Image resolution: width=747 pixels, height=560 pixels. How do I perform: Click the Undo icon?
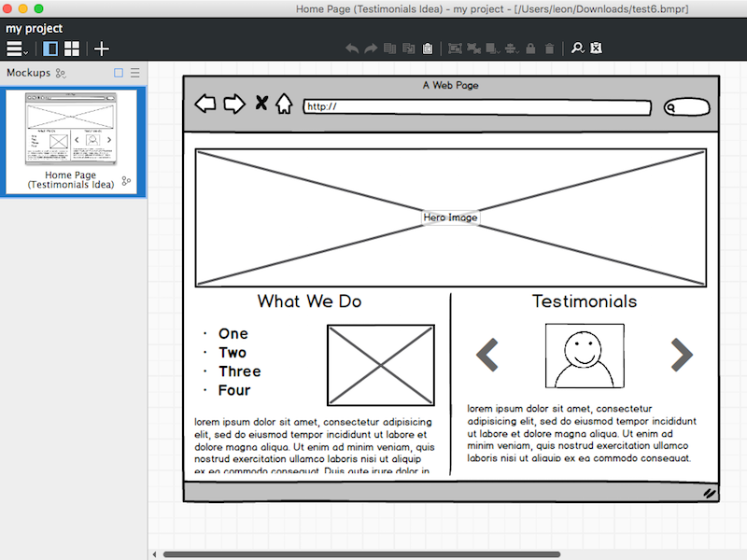click(x=353, y=49)
